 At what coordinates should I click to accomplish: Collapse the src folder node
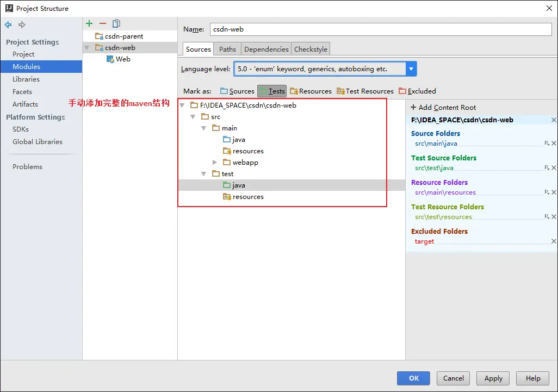coord(193,117)
